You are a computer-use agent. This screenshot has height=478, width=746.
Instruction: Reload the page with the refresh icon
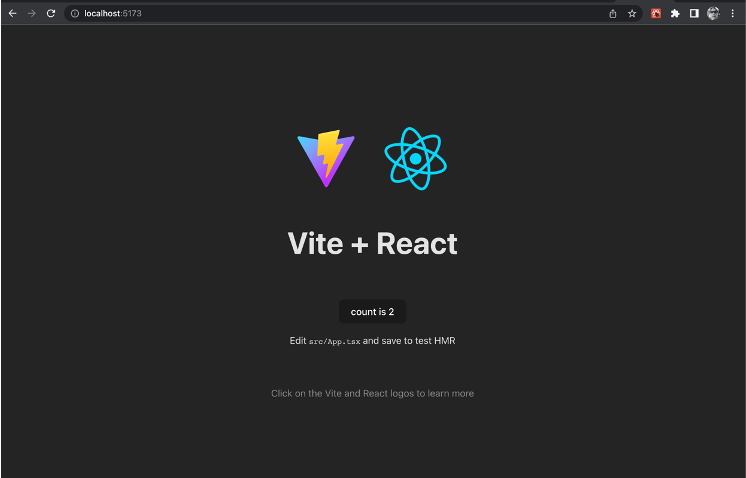click(51, 13)
